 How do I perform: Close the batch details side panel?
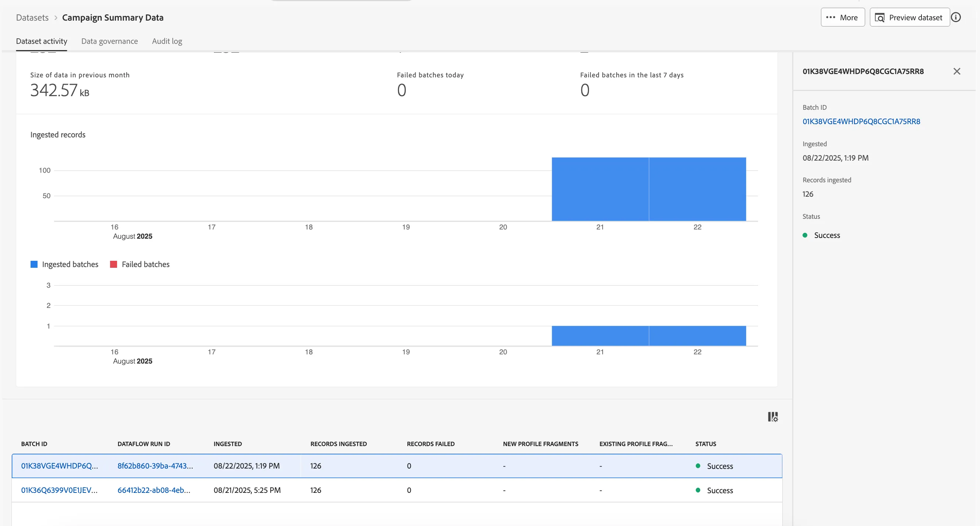point(957,71)
